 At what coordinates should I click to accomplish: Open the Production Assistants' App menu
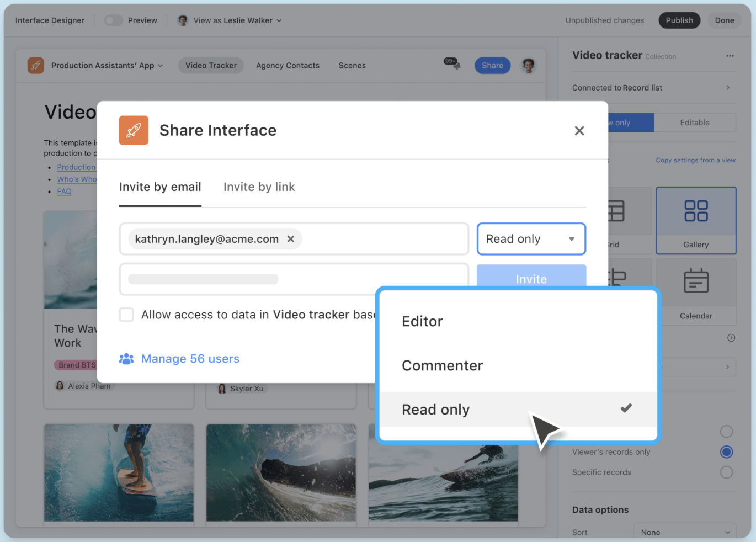(107, 65)
